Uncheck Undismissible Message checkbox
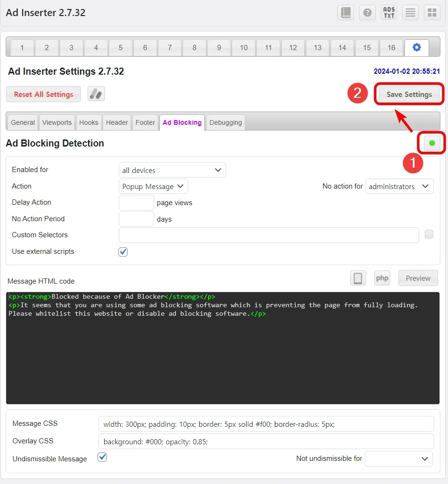This screenshot has width=448, height=484. click(x=102, y=457)
